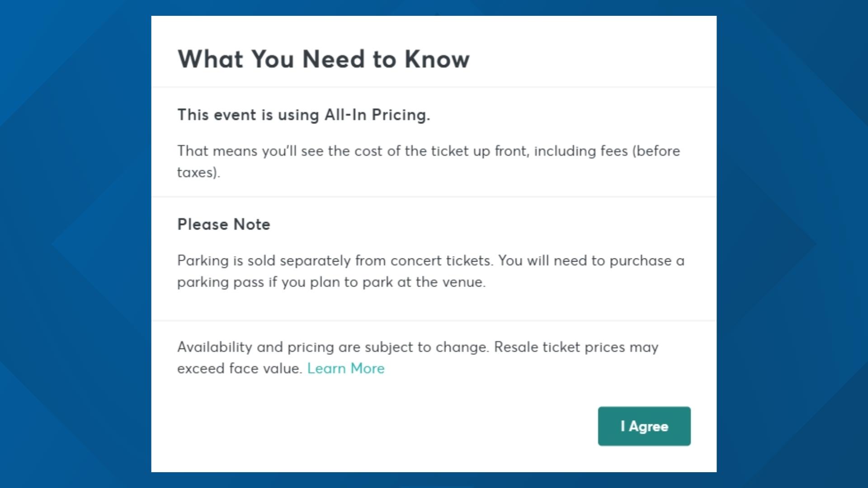Click the I Agree button

click(x=644, y=426)
